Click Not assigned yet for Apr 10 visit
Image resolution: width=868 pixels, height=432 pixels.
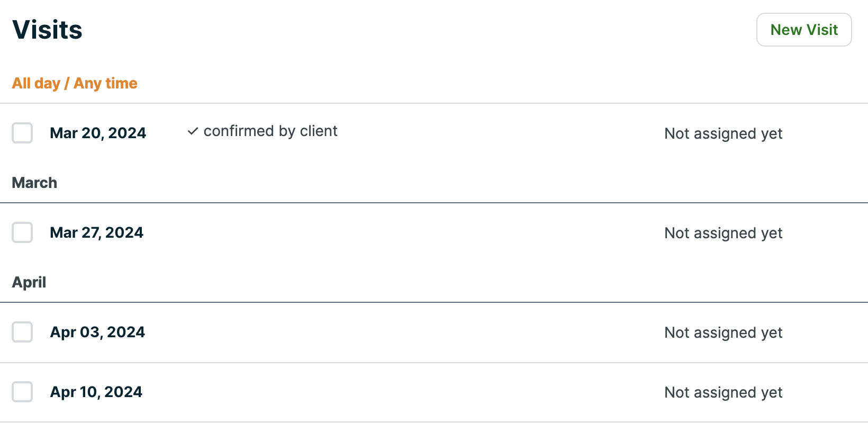[x=723, y=392]
